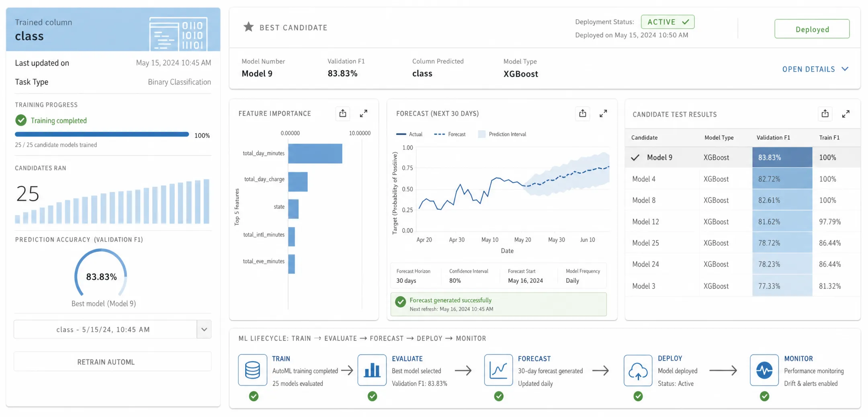Click the total_day_minutes importance bar
Screen dimensions: 868x417
315,154
